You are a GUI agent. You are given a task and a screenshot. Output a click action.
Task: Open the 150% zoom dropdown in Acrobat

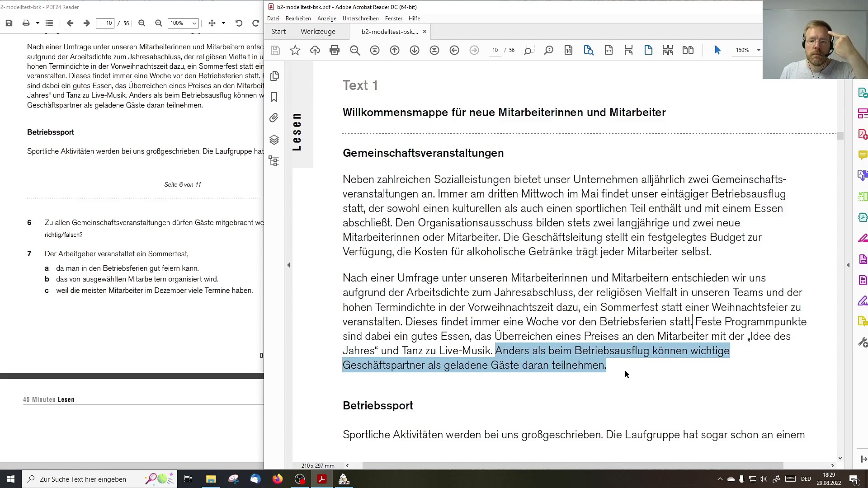tap(759, 50)
